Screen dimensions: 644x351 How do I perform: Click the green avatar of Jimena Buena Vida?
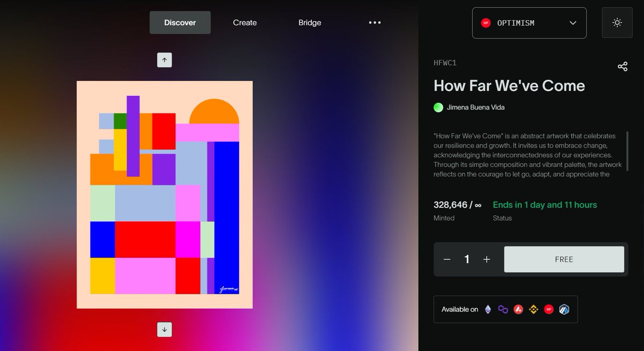pos(438,107)
